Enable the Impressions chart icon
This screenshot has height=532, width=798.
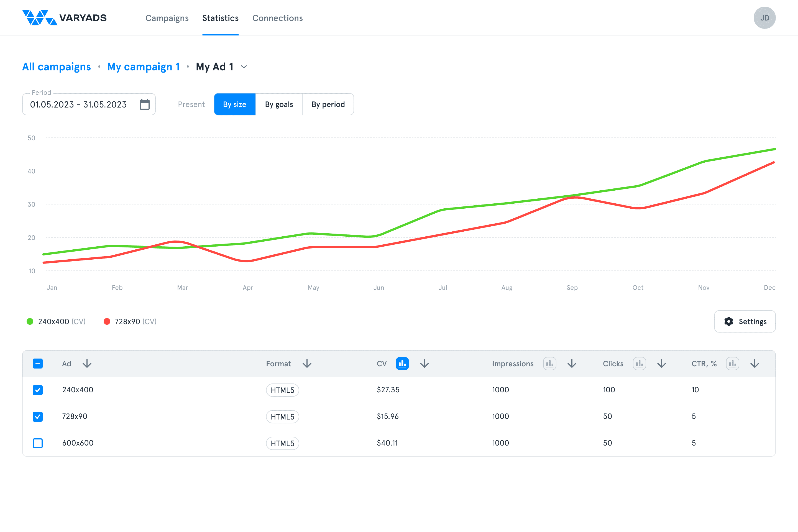tap(549, 364)
